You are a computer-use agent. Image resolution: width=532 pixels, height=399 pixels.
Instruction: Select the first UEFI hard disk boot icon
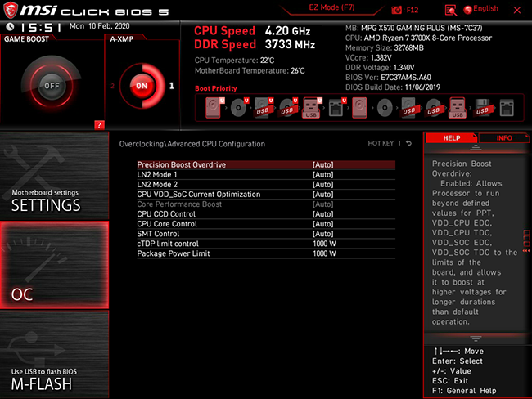tap(214, 108)
